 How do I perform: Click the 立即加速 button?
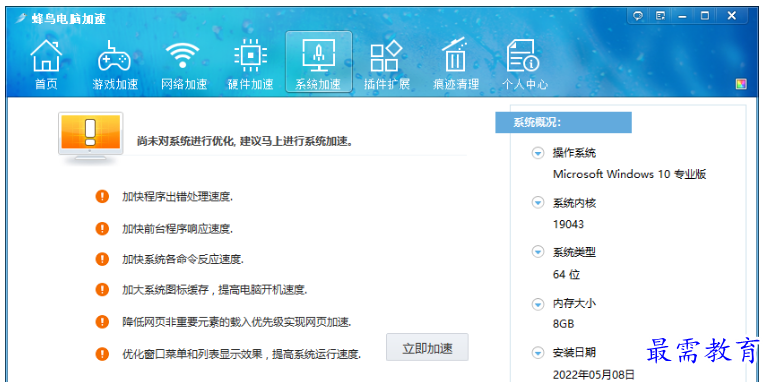[427, 348]
